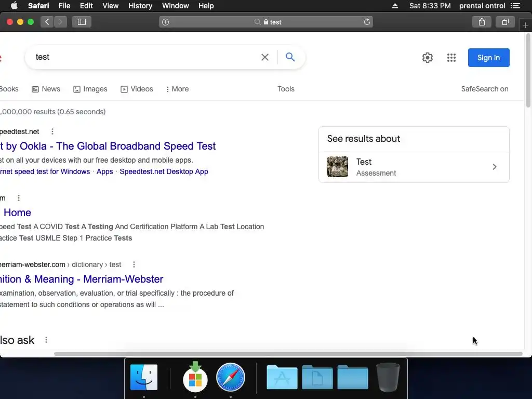Click into the Google search field with test

click(x=146, y=57)
